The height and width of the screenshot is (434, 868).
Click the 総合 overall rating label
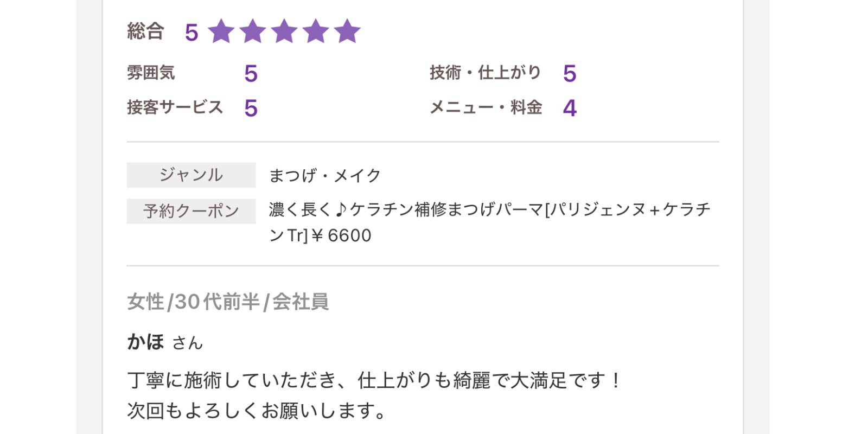[x=145, y=31]
